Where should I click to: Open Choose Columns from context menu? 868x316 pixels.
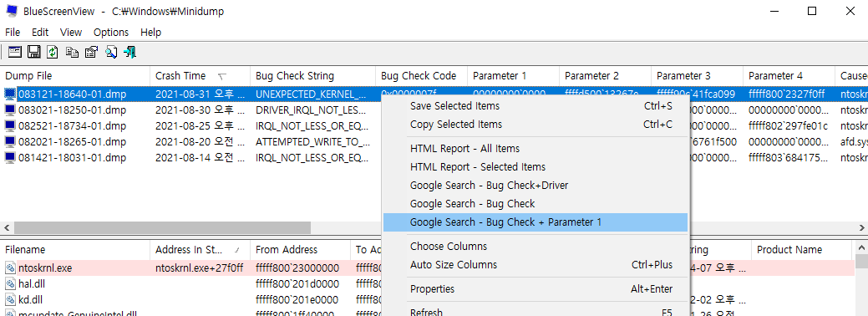pos(536,246)
